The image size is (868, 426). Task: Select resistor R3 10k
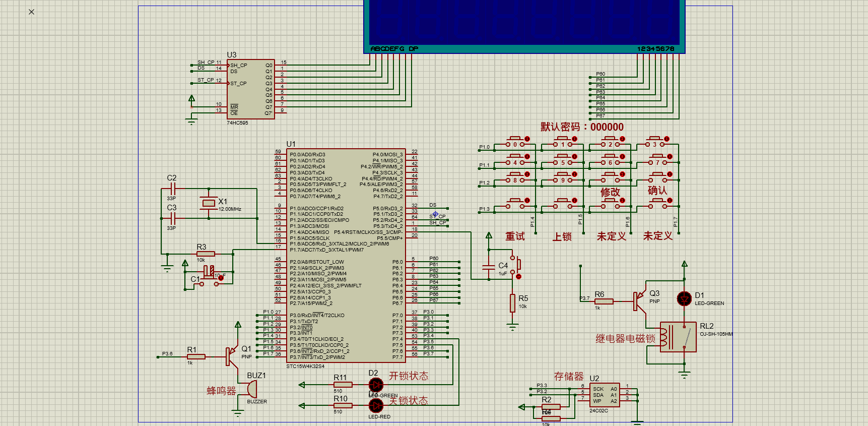(206, 254)
